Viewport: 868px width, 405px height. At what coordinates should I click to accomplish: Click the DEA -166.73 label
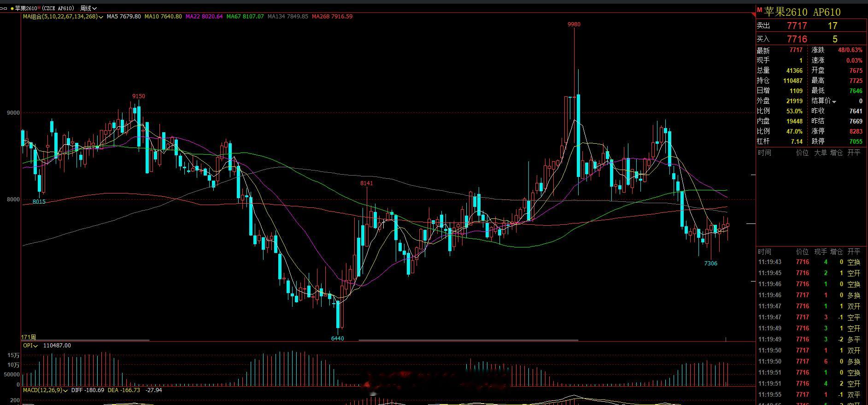point(123,390)
